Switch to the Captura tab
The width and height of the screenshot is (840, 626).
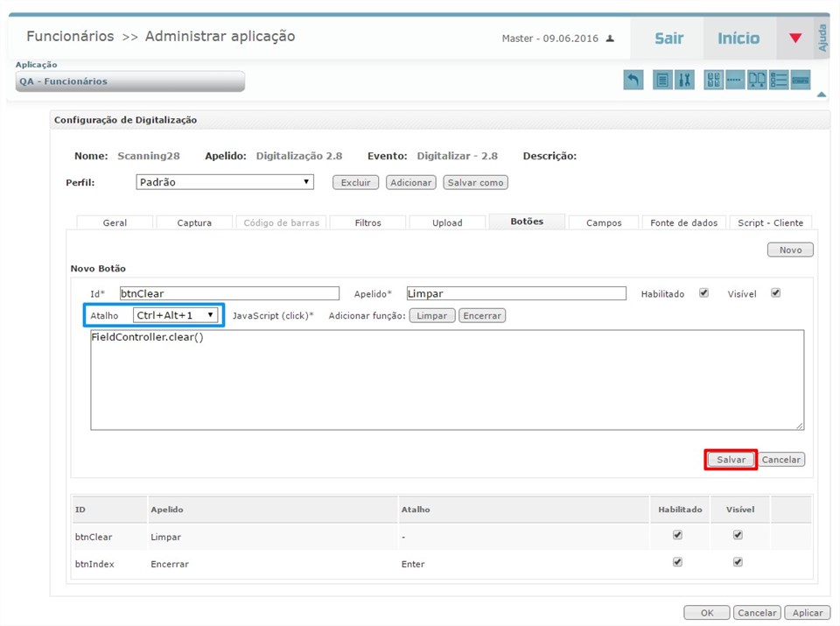click(x=194, y=222)
